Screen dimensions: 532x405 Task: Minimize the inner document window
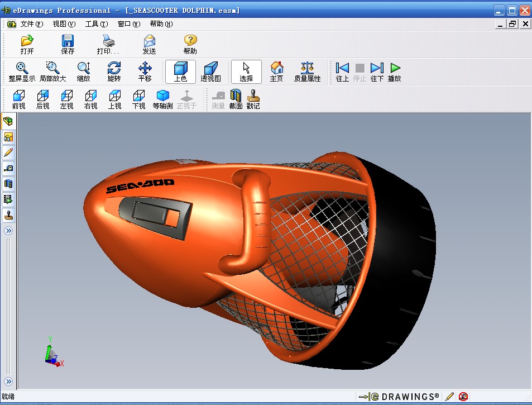(500, 24)
